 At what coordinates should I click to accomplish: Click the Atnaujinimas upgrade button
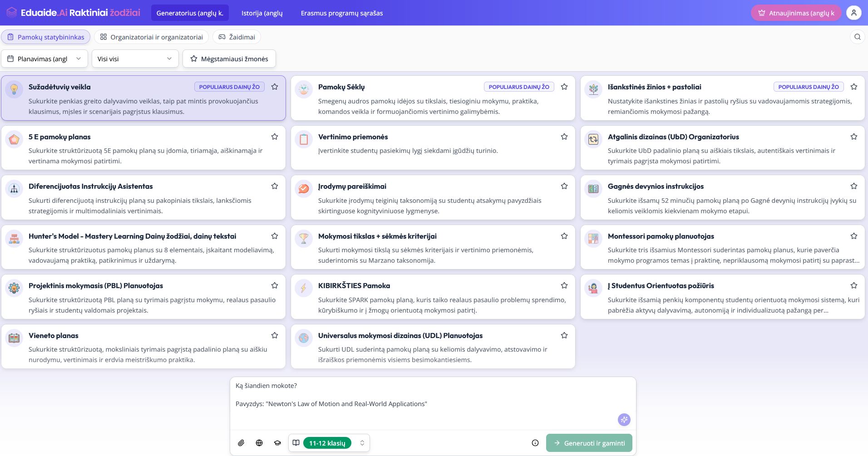coord(796,13)
